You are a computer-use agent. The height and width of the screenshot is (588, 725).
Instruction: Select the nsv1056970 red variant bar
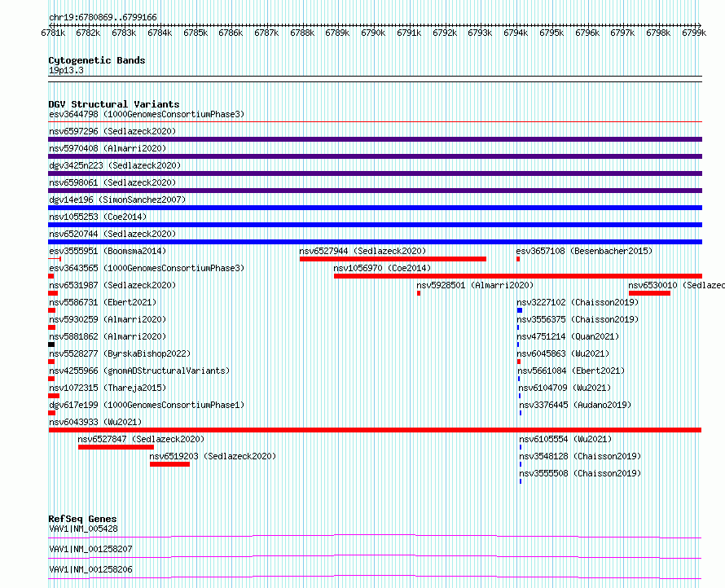518,276
